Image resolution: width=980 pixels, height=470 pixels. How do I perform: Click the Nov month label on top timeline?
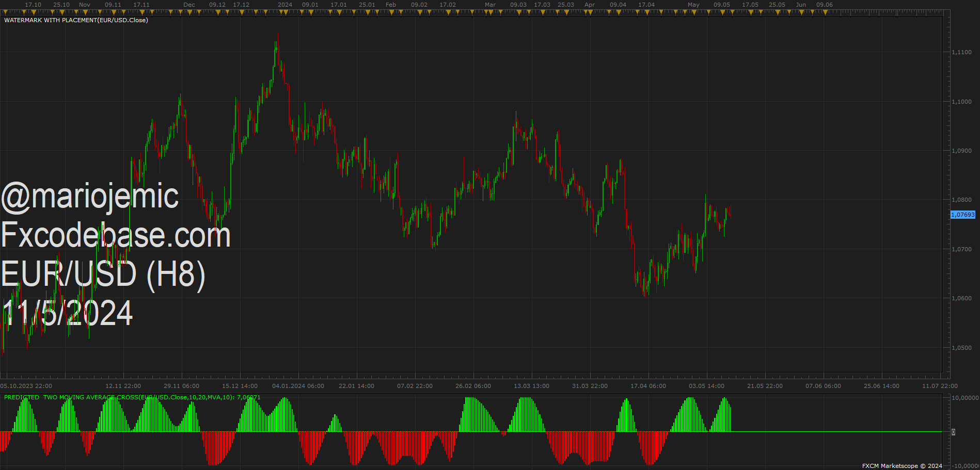(85, 5)
